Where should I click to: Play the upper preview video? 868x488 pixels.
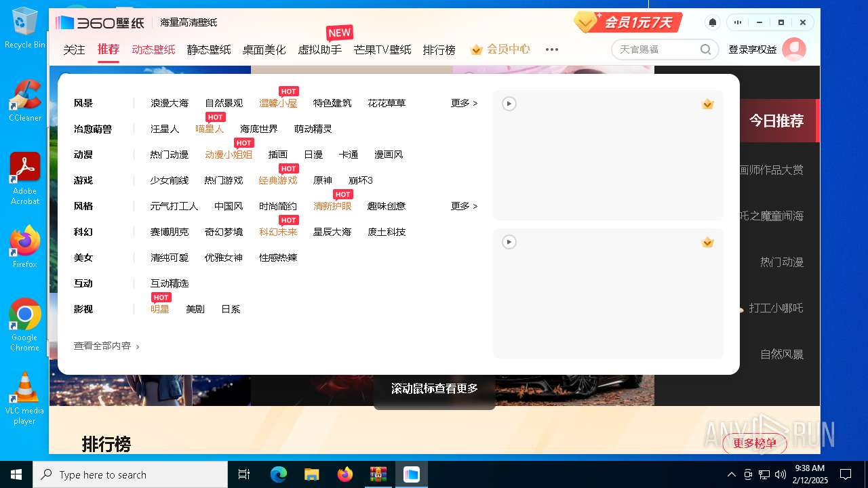pyautogui.click(x=509, y=104)
